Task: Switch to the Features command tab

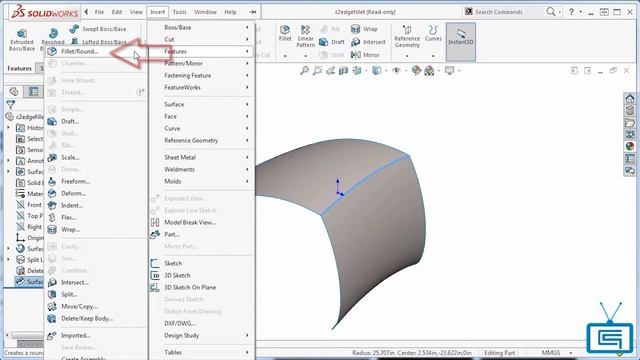Action: tap(19, 68)
